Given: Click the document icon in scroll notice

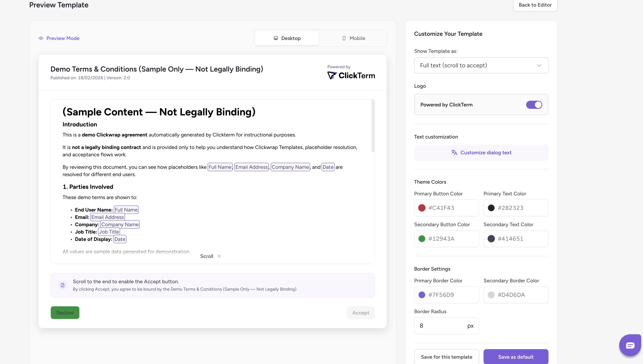Looking at the screenshot, I should (x=63, y=285).
